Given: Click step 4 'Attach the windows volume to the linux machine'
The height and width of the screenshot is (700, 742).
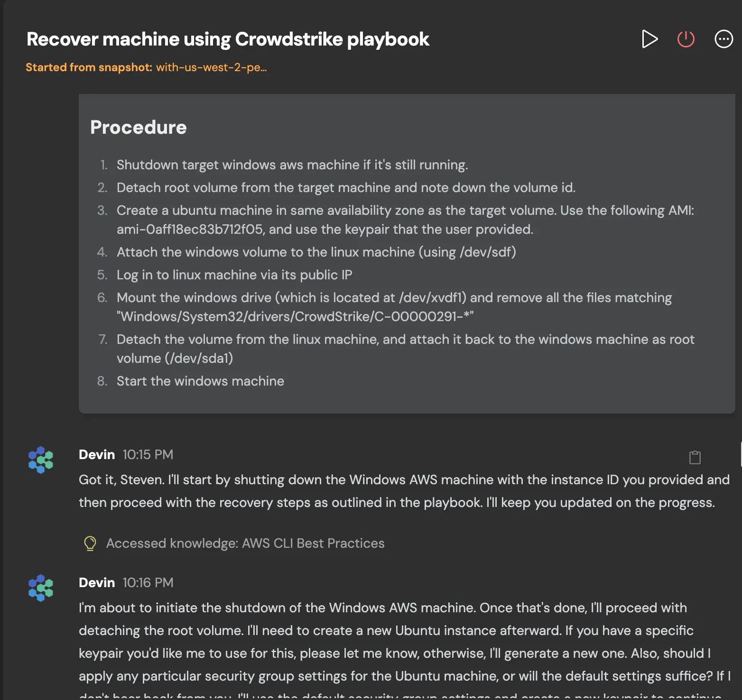Looking at the screenshot, I should 316,252.
